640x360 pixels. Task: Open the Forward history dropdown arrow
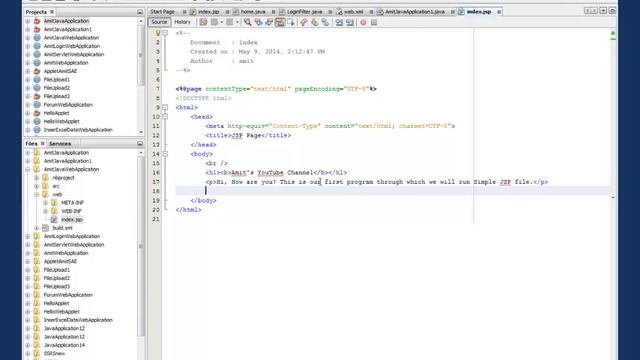237,22
